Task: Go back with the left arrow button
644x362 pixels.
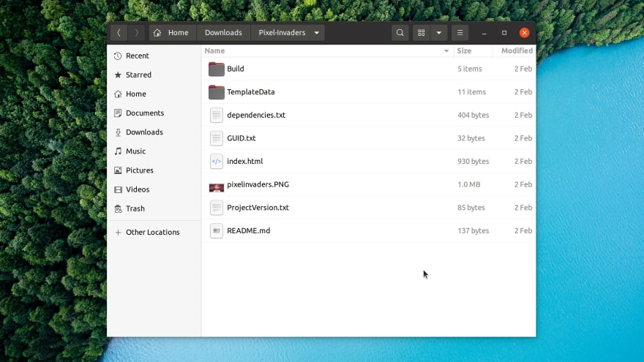Action: pyautogui.click(x=119, y=33)
